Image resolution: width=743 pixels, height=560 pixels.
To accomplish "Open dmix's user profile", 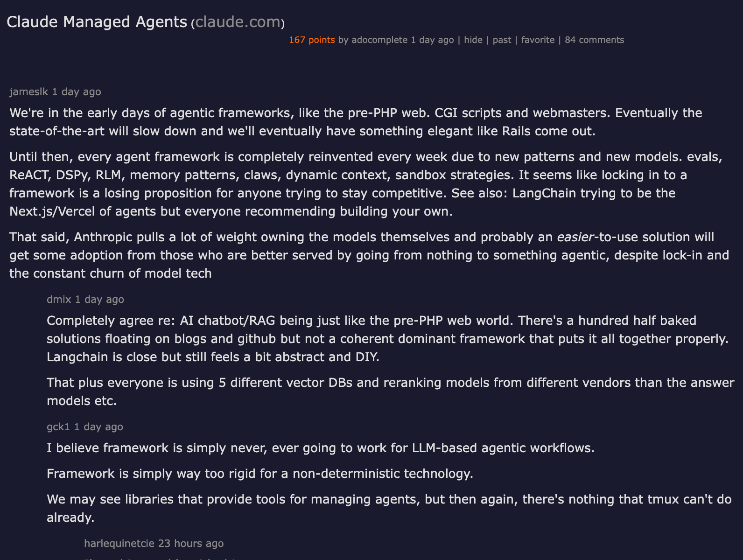I will 59,299.
